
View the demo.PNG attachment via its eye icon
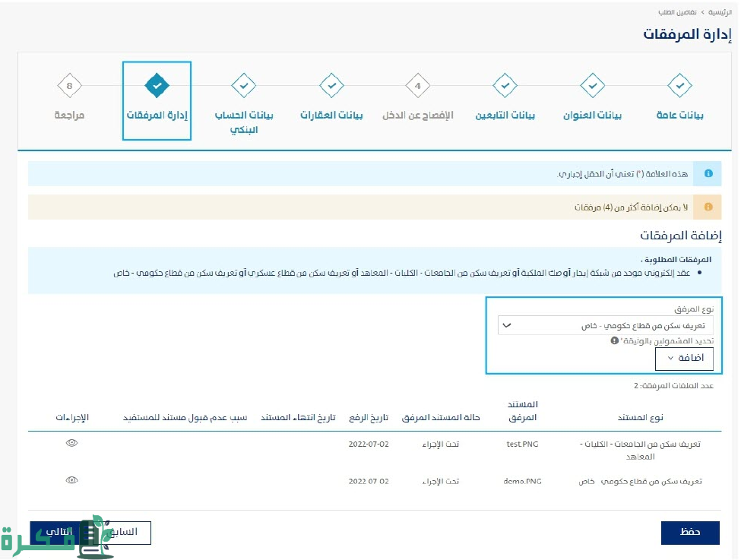(x=72, y=480)
